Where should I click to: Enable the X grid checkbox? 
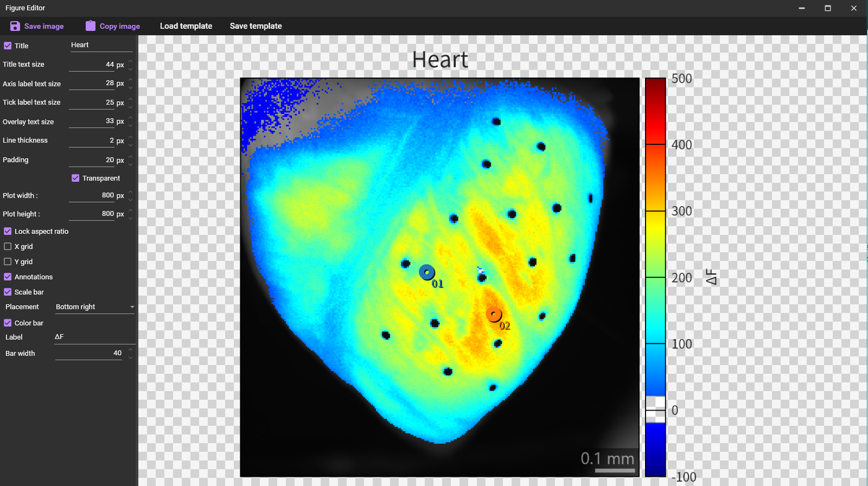[8, 246]
